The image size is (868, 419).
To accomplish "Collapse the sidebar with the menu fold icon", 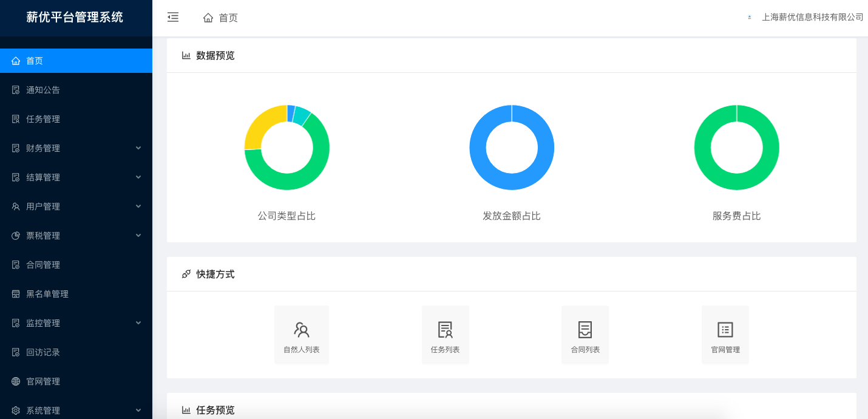I will 173,18.
